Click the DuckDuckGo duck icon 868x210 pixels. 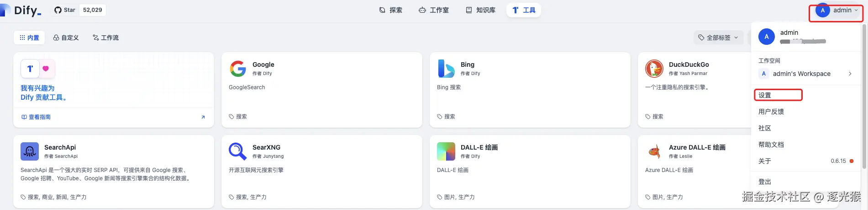pyautogui.click(x=654, y=69)
